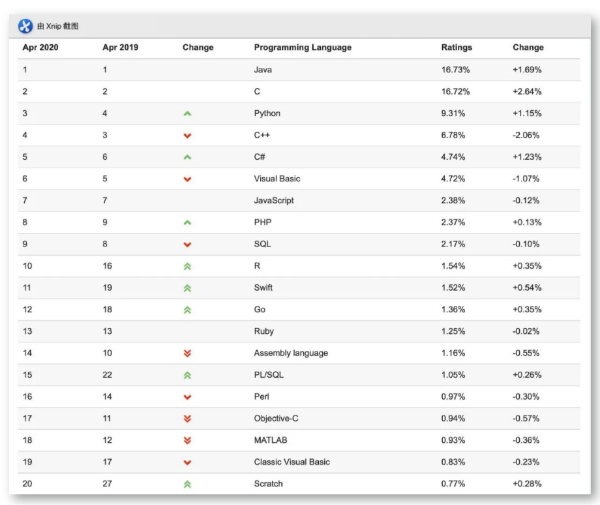Click the red down arrow beside C++
600x505 pixels.
187,136
